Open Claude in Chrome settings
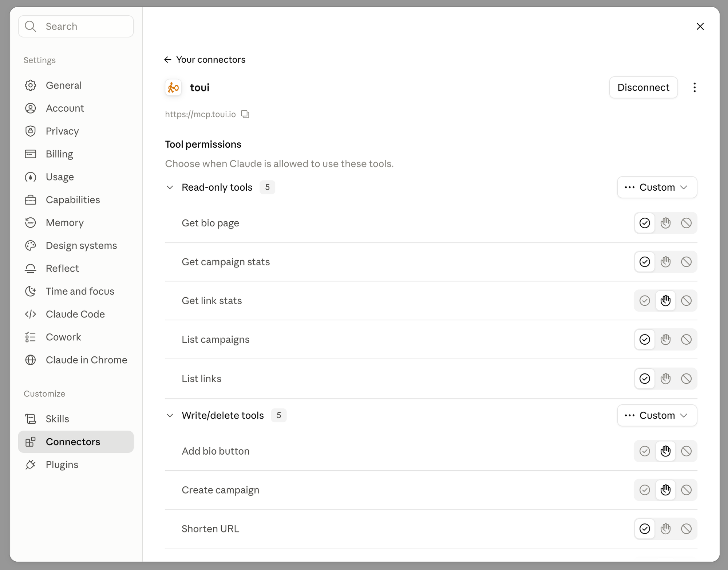728x570 pixels. pos(76,360)
